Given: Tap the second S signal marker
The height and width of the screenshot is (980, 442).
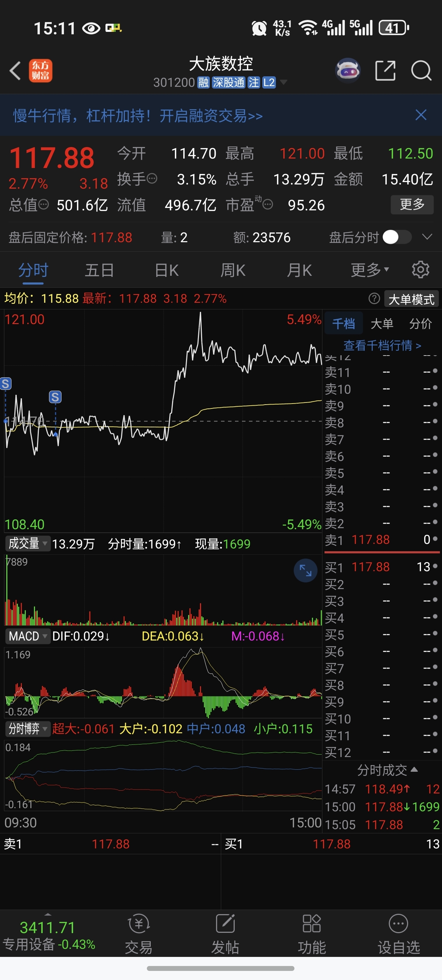Looking at the screenshot, I should click(x=56, y=397).
